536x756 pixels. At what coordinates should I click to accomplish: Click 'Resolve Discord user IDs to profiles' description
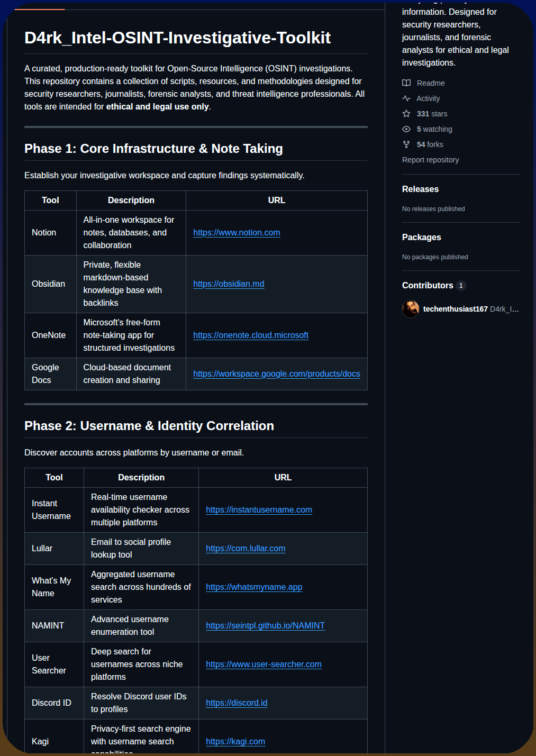139,703
